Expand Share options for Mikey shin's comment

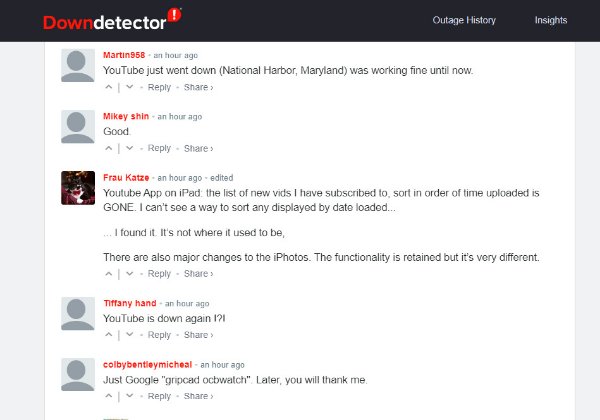tap(197, 149)
